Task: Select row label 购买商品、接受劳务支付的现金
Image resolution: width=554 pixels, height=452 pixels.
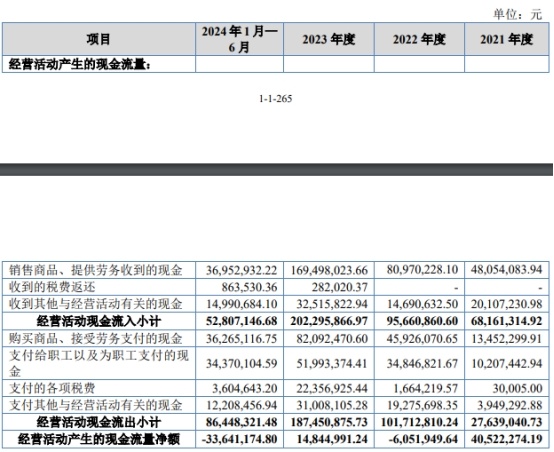Action: 95,339
